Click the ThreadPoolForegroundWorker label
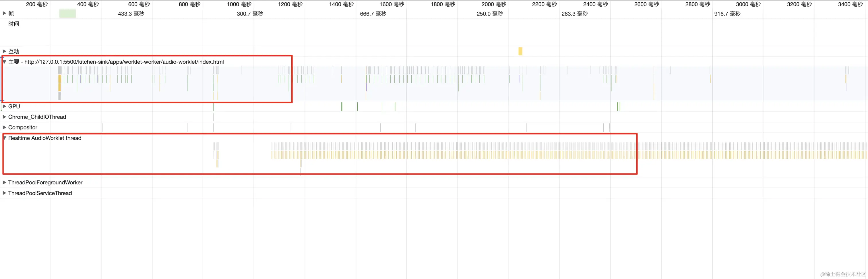Screen dimensions: 868x279 tap(45, 182)
